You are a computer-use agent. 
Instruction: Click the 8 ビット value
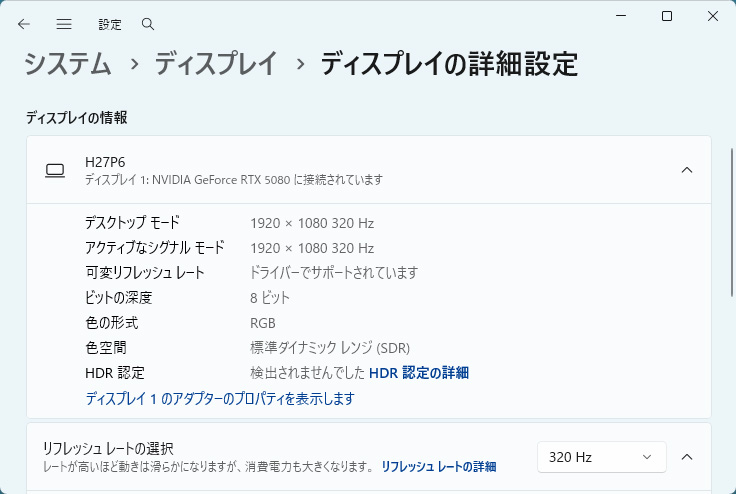[270, 298]
